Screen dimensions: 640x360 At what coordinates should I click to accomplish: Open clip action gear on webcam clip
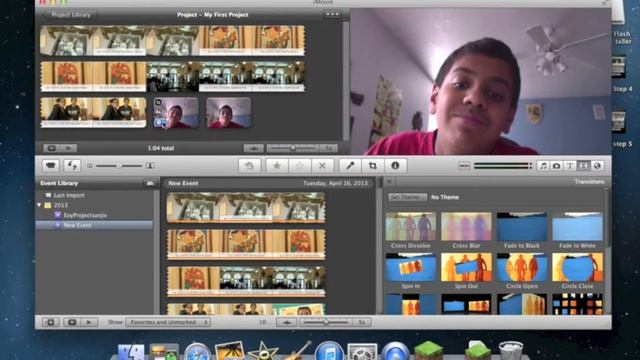(159, 122)
